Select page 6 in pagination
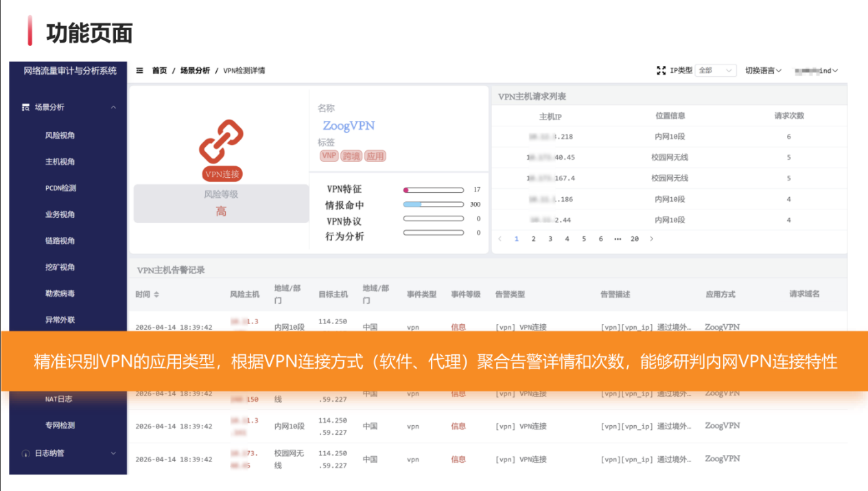Viewport: 868px width, 491px height. click(x=600, y=239)
